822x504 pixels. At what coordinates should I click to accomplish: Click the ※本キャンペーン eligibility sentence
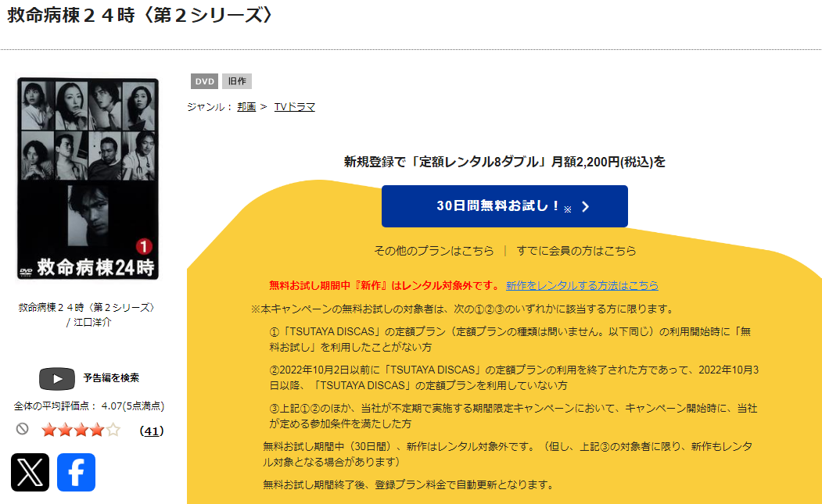464,309
